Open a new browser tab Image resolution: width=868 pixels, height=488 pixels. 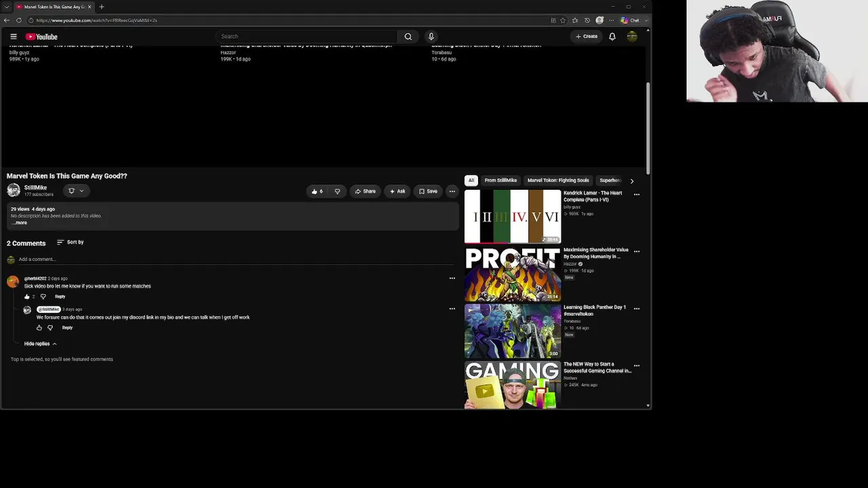[x=102, y=7]
